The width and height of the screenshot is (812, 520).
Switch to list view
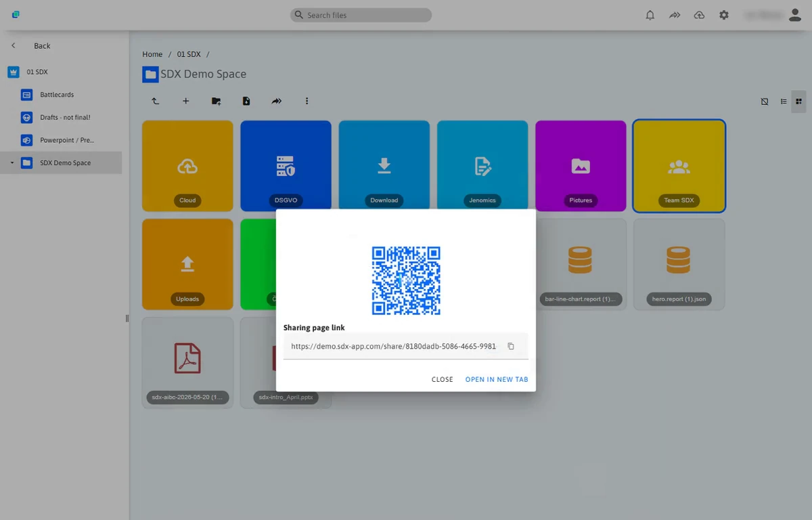[x=784, y=102]
